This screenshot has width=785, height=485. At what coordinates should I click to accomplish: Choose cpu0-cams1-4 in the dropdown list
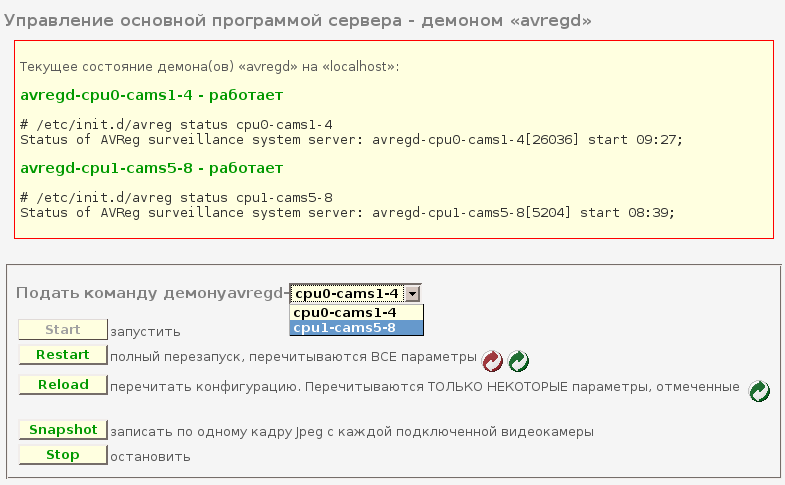356,313
